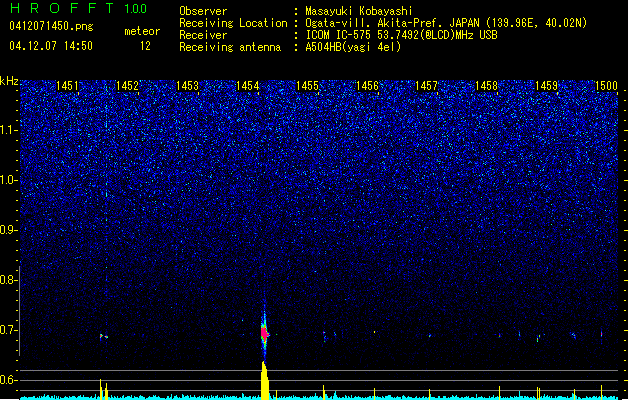The height and width of the screenshot is (400, 629).
Task: Click the 1457 time marker
Action: (x=426, y=86)
